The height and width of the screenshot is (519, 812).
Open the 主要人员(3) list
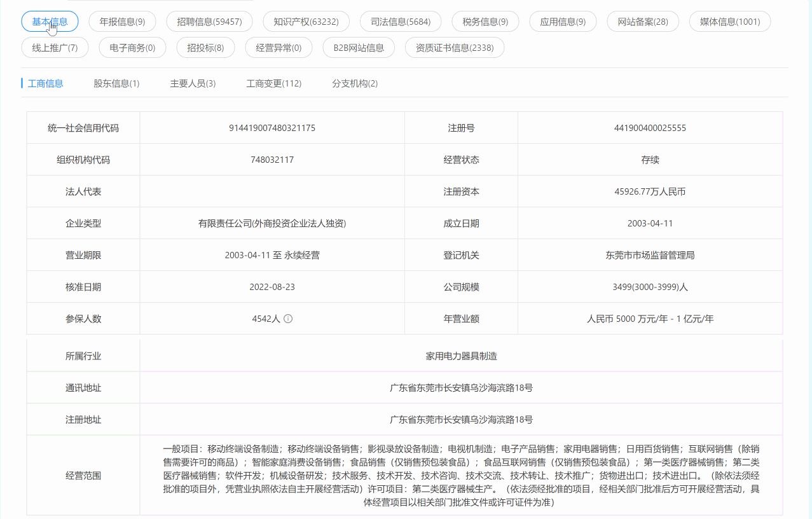click(x=193, y=83)
